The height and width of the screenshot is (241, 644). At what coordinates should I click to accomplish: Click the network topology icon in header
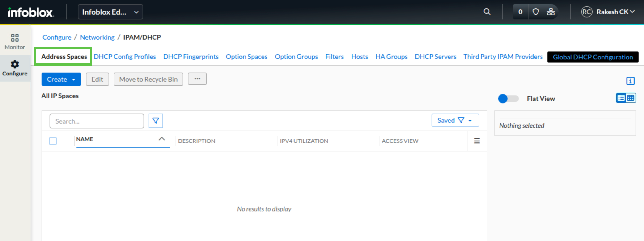551,12
